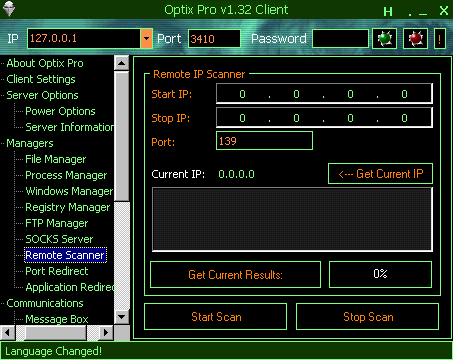Click the Language Changed! status text

point(54,351)
